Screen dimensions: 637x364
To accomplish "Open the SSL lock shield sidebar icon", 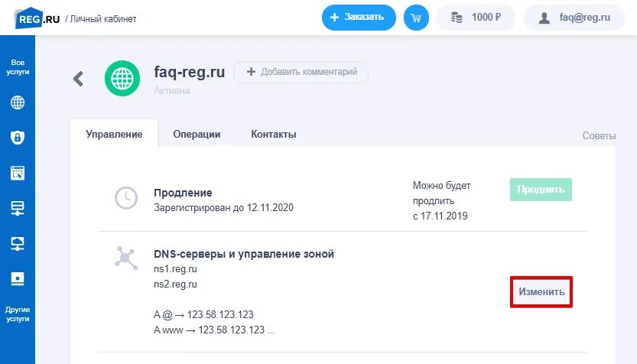I will (x=18, y=138).
